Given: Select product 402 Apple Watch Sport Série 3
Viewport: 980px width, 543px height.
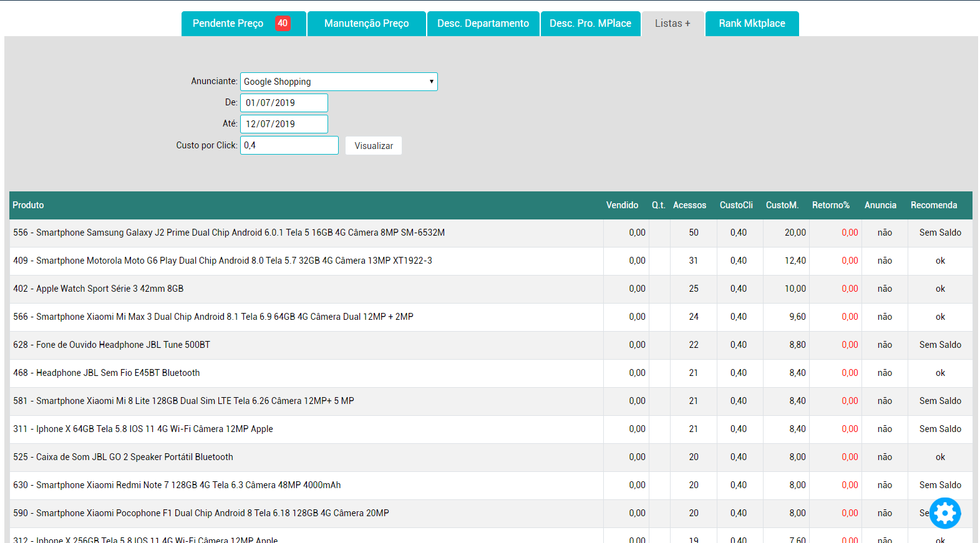Looking at the screenshot, I should pos(491,289).
